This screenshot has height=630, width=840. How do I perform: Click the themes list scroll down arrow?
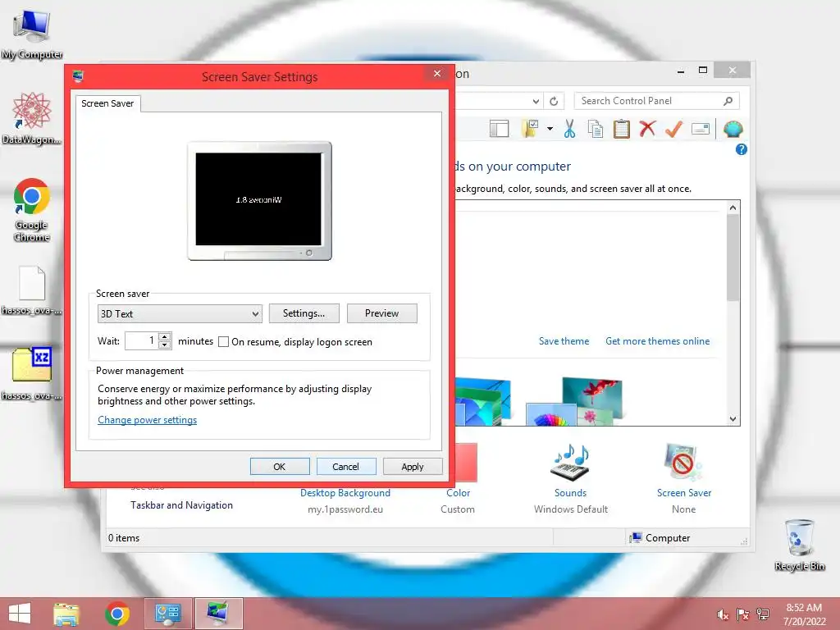[733, 419]
